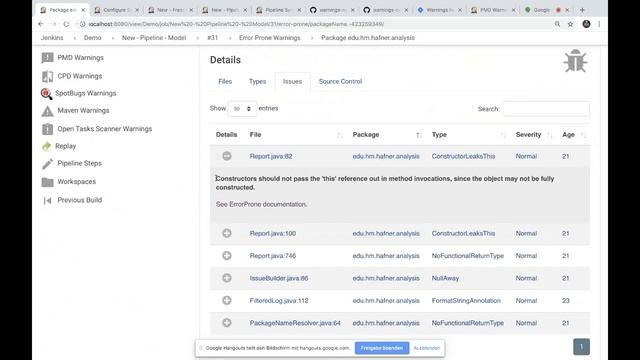Open the SpotBugs Warnings link
The width and height of the screenshot is (640, 360).
86,93
